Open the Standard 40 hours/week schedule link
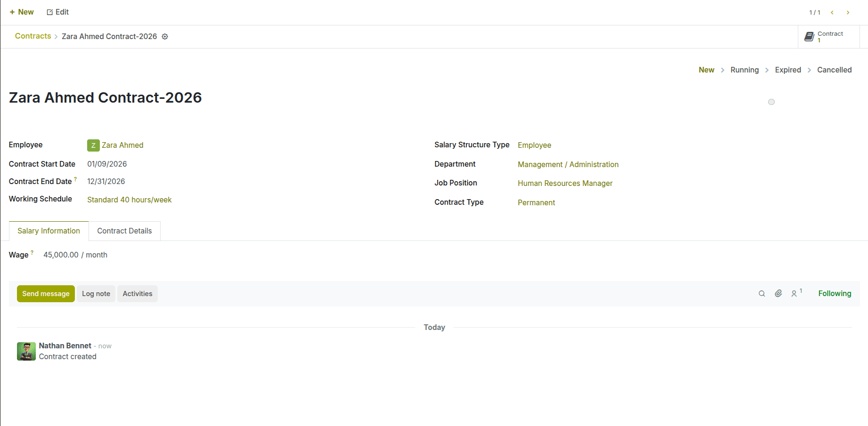This screenshot has width=868, height=426. click(129, 200)
